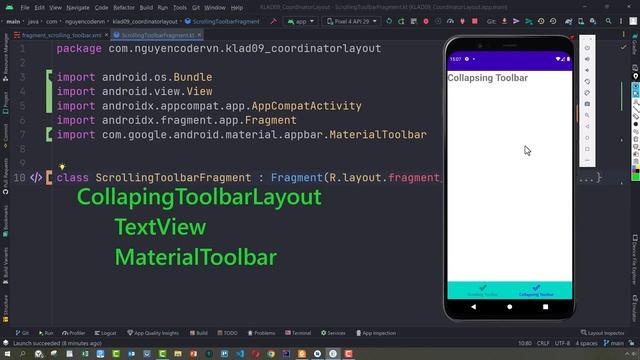The width and height of the screenshot is (640, 360).
Task: Click the Git Update Project arrow icon
Action: pos(504,21)
